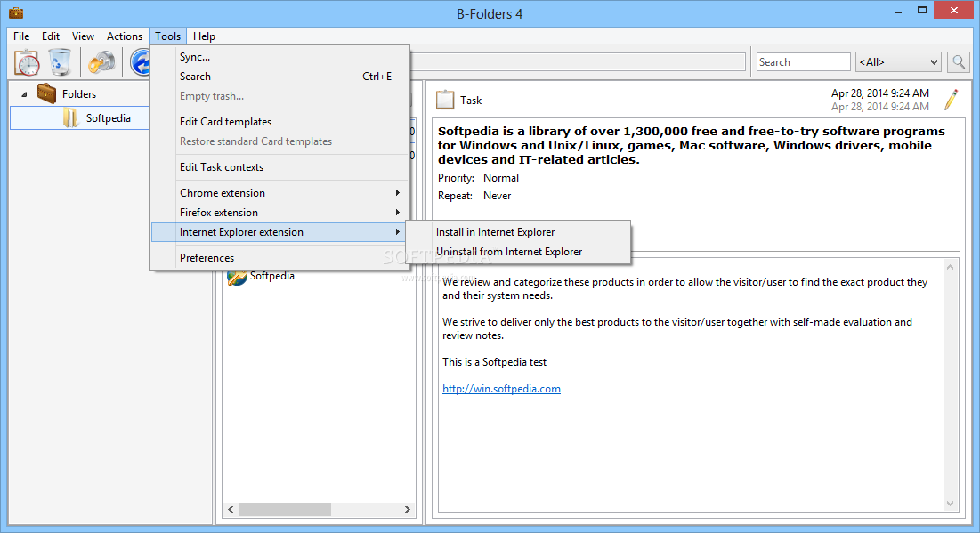Viewport: 980px width, 533px height.
Task: Click the notes scrollbar down arrow
Action: click(950, 504)
